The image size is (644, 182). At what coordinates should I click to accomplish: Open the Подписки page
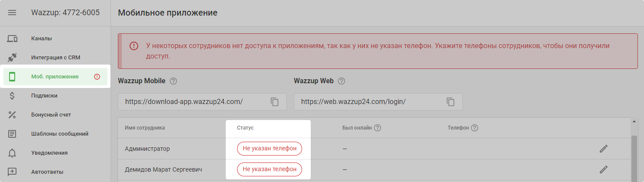44,96
